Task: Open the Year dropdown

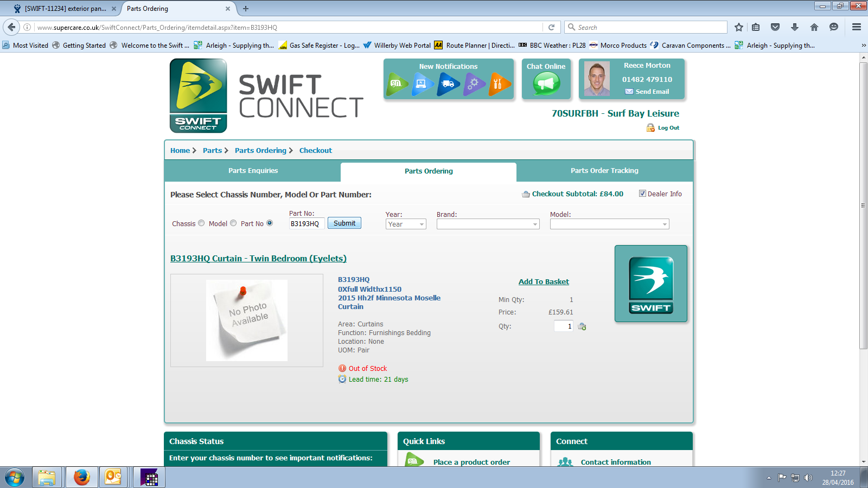Action: [406, 224]
